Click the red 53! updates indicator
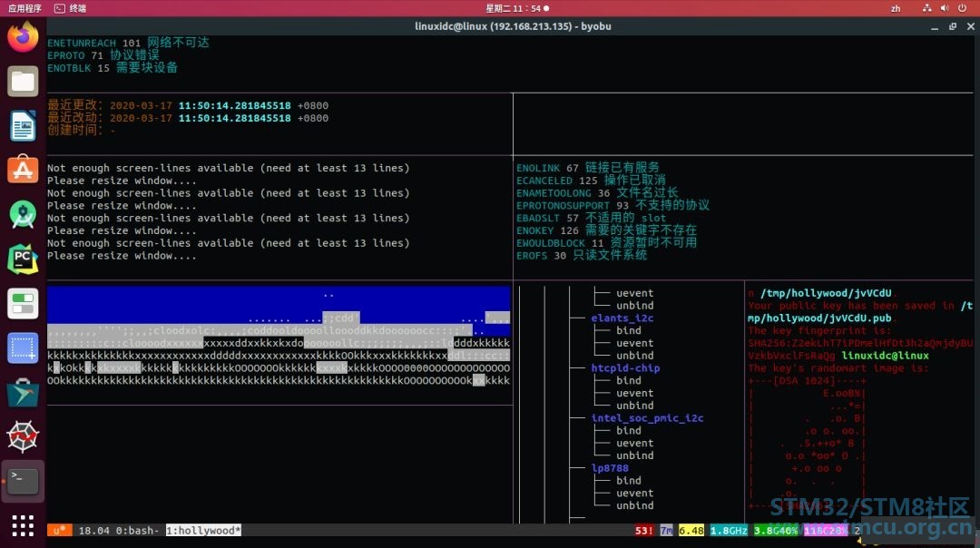 [644, 531]
